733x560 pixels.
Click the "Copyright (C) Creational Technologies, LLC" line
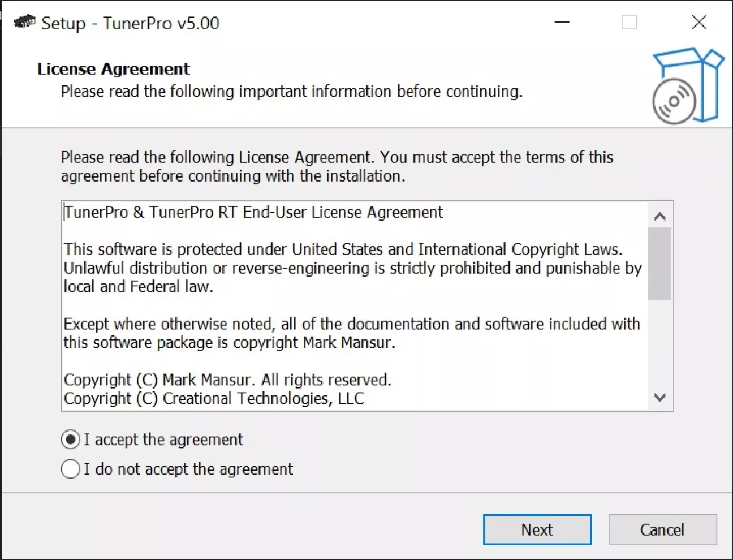[x=214, y=398]
